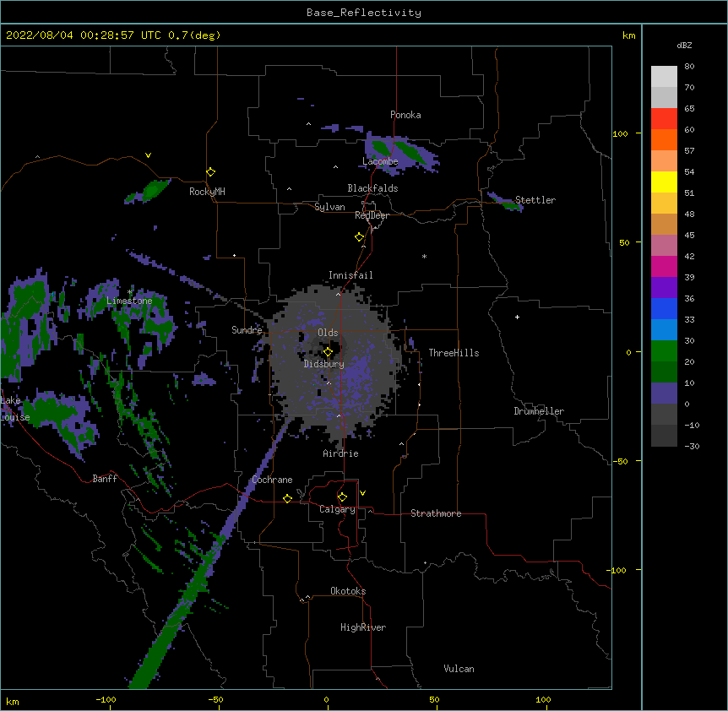728x711 pixels.
Task: Click the green echo near Lacombe
Action: 411,153
